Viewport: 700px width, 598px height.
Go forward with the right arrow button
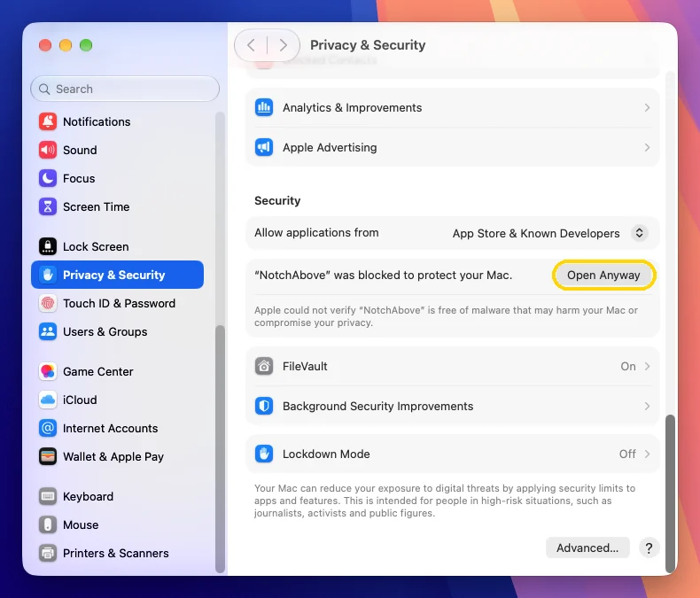click(x=283, y=45)
